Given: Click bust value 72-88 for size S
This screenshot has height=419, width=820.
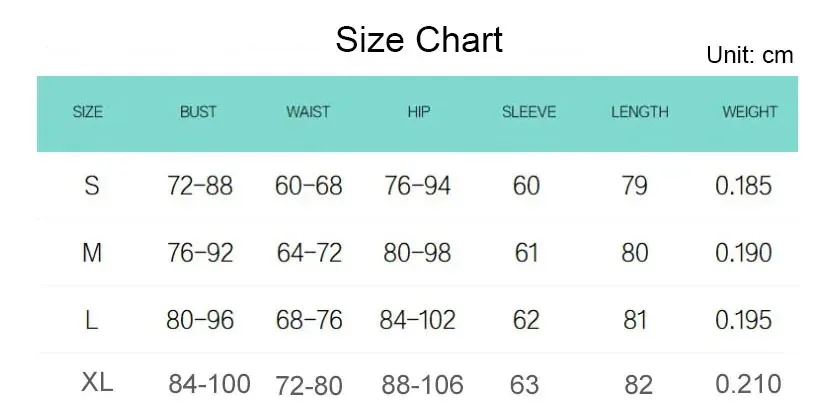Looking at the screenshot, I should 200,185.
